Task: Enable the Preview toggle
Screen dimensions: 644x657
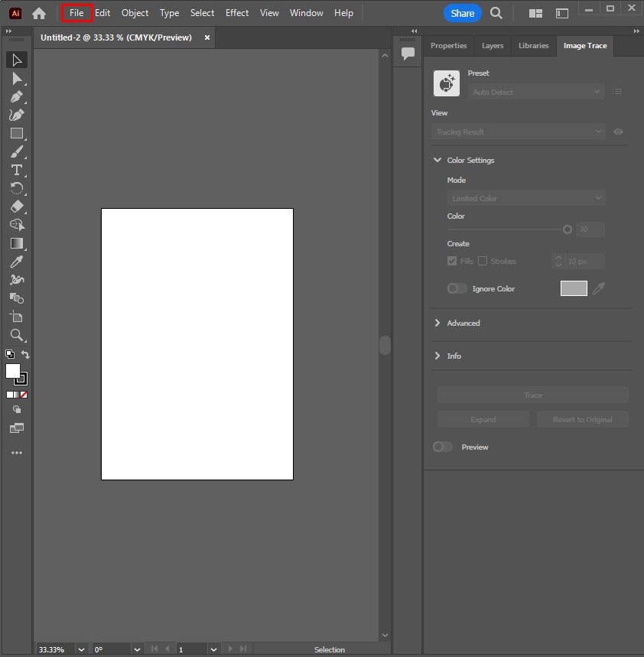Action: coord(442,447)
